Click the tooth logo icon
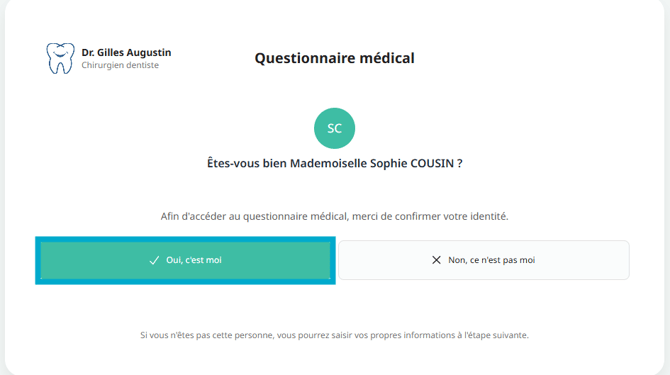Image resolution: width=670 pixels, height=375 pixels. (x=60, y=58)
